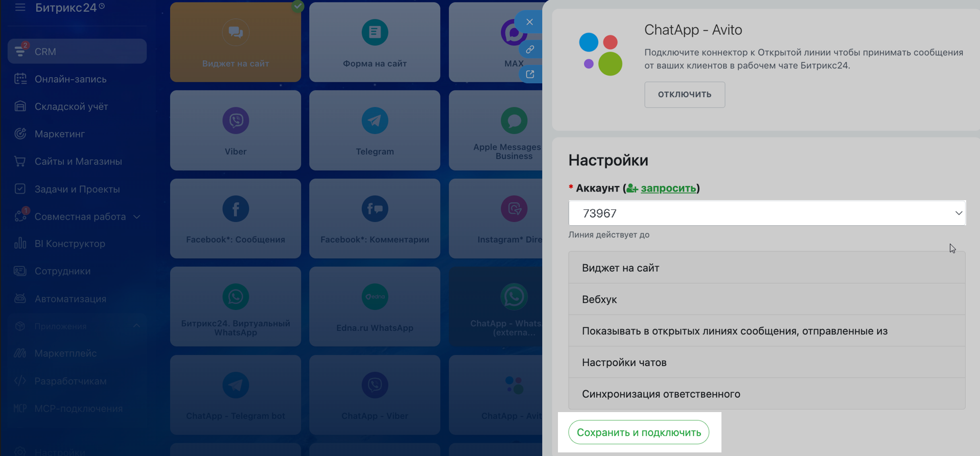Open the Account dropdown showing 73967

tap(766, 213)
